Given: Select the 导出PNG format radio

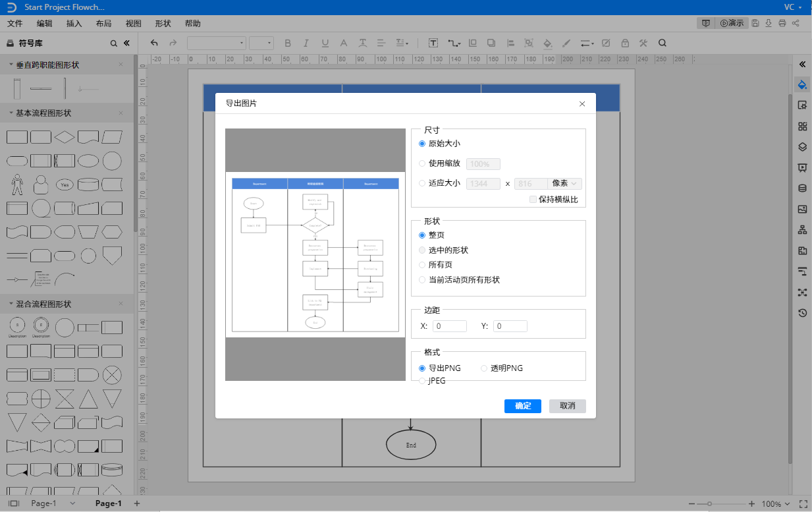Looking at the screenshot, I should point(422,368).
